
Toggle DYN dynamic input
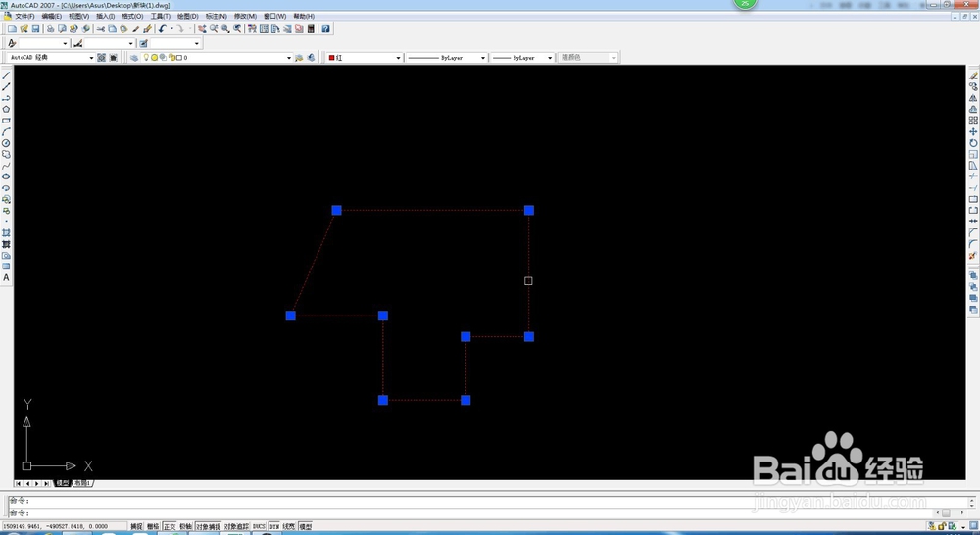click(x=273, y=527)
